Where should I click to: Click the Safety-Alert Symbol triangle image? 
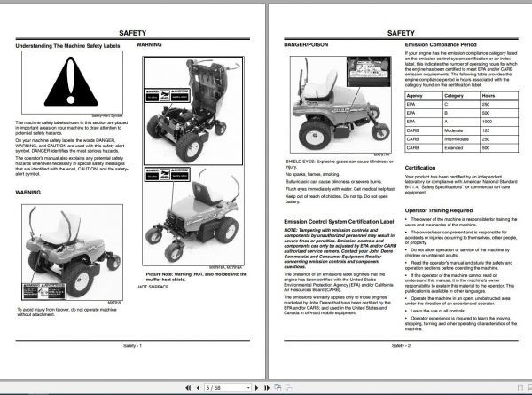[x=72, y=83]
